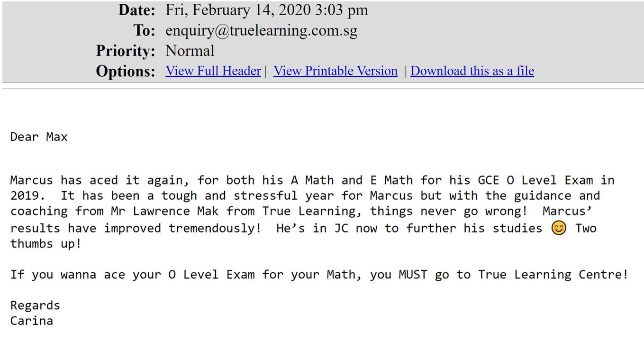Click the Normal priority value

tap(190, 51)
